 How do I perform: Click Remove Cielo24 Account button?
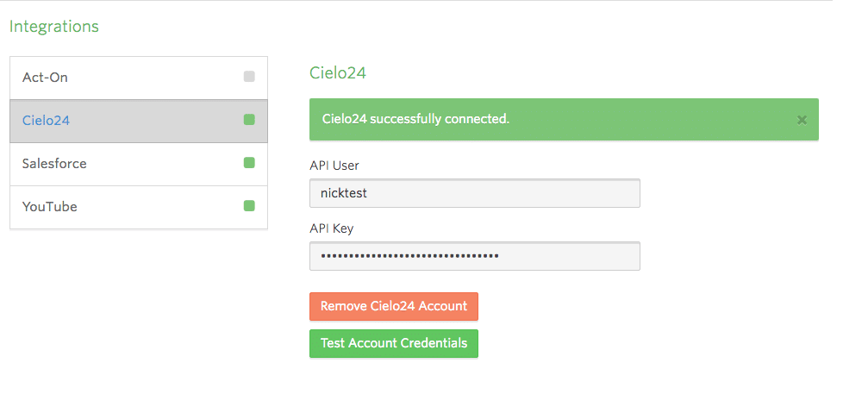(x=394, y=307)
